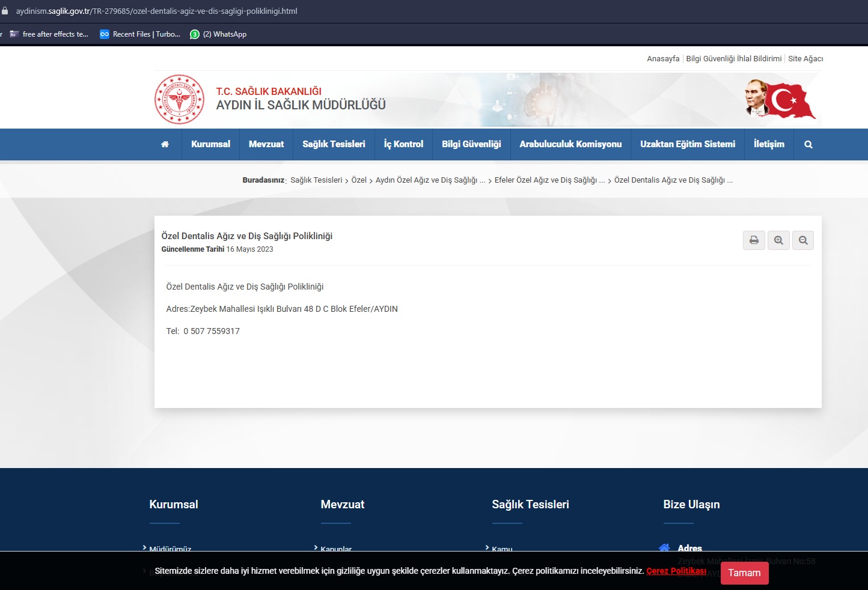The width and height of the screenshot is (868, 590).
Task: Click the zoom in text icon
Action: [x=778, y=240]
